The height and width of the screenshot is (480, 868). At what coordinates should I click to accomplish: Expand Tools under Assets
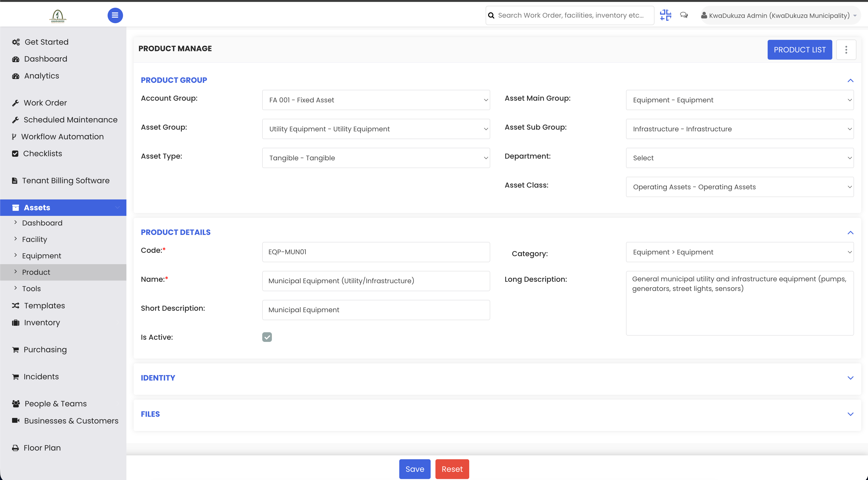(31, 289)
